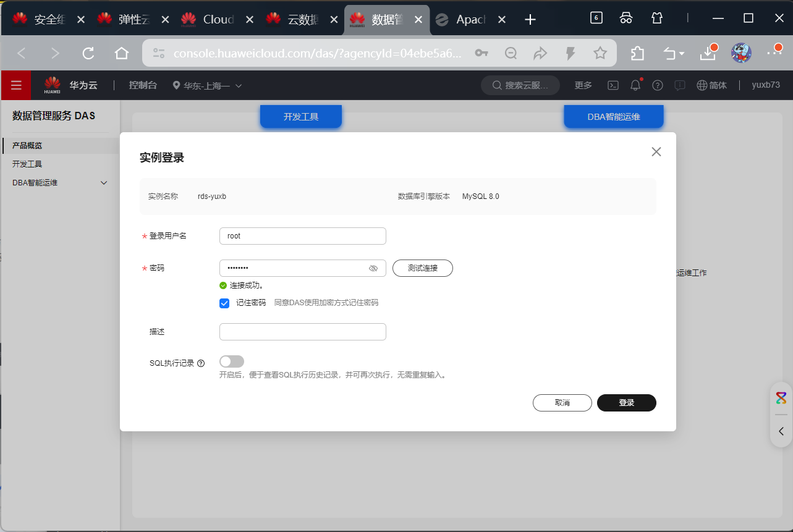The image size is (793, 532).
Task: Click the Huawei logo in console header
Action: point(53,85)
